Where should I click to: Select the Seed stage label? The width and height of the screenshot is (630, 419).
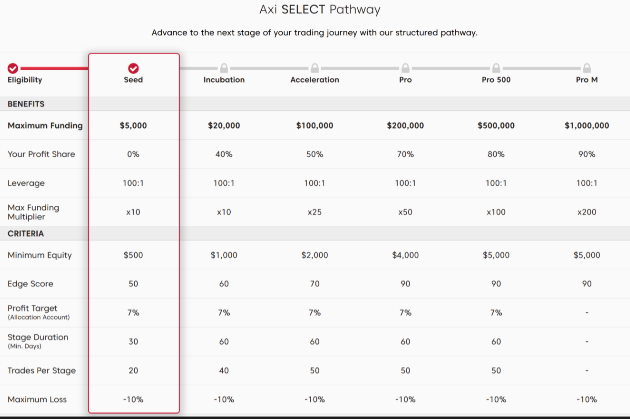(134, 80)
